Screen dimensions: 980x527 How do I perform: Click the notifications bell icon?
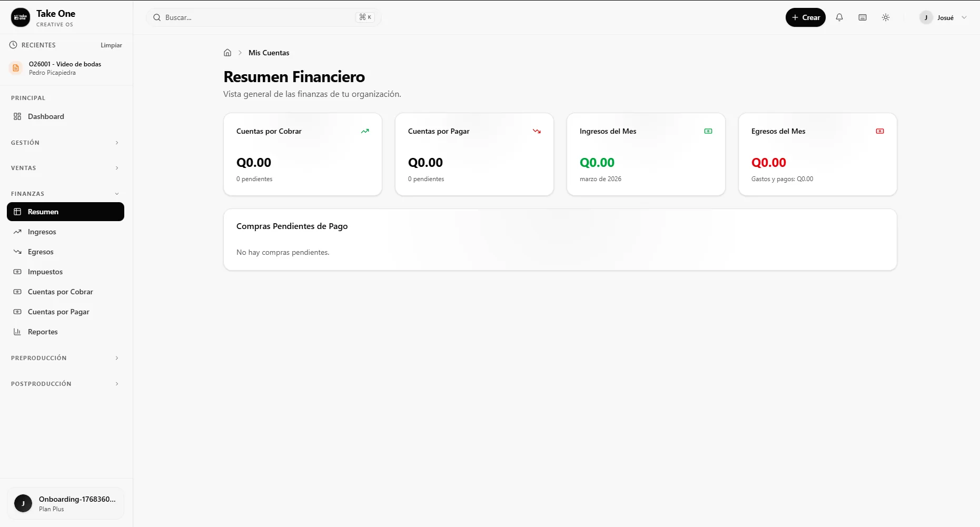[x=839, y=17]
